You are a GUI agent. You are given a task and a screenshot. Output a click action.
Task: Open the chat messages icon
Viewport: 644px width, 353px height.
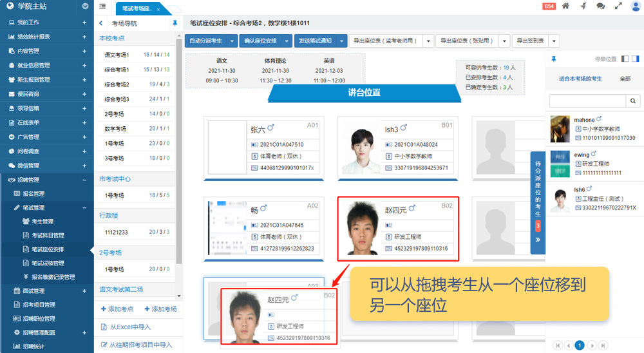[600, 6]
